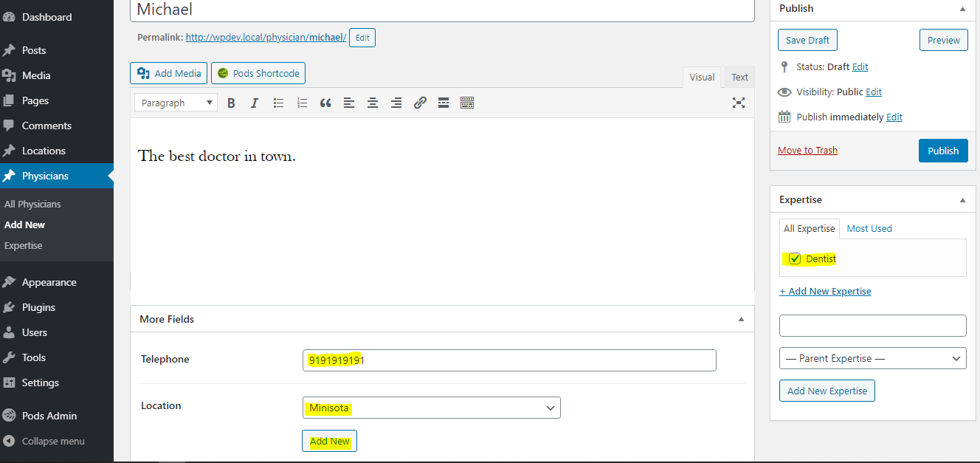Click Add New Expertise button
Screen dimensions: 980x463
(x=827, y=391)
